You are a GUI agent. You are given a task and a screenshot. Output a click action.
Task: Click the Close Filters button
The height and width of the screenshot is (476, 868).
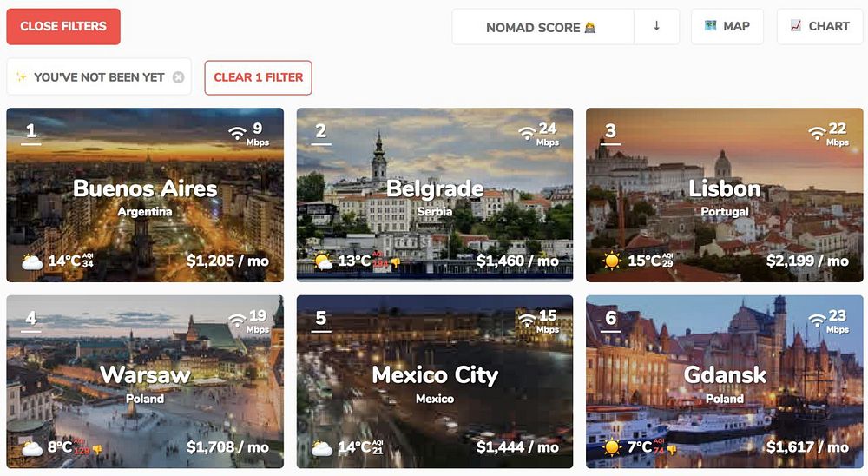point(63,27)
